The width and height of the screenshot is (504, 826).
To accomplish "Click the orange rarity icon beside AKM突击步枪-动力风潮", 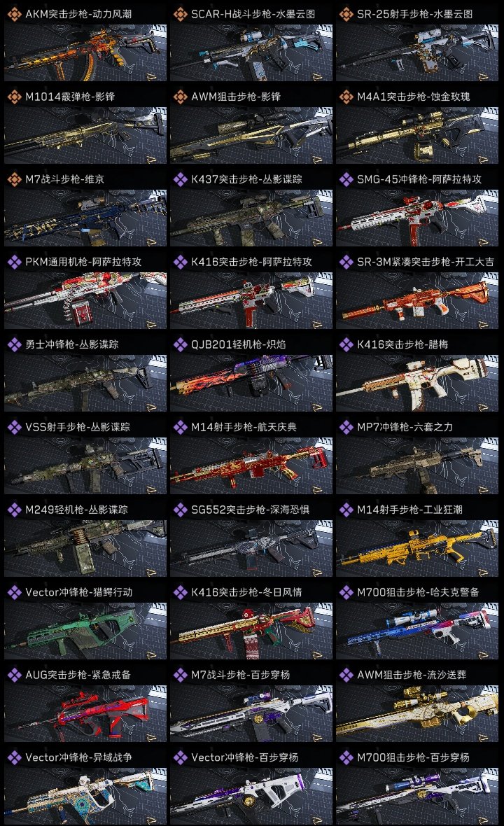I will 14,14.
